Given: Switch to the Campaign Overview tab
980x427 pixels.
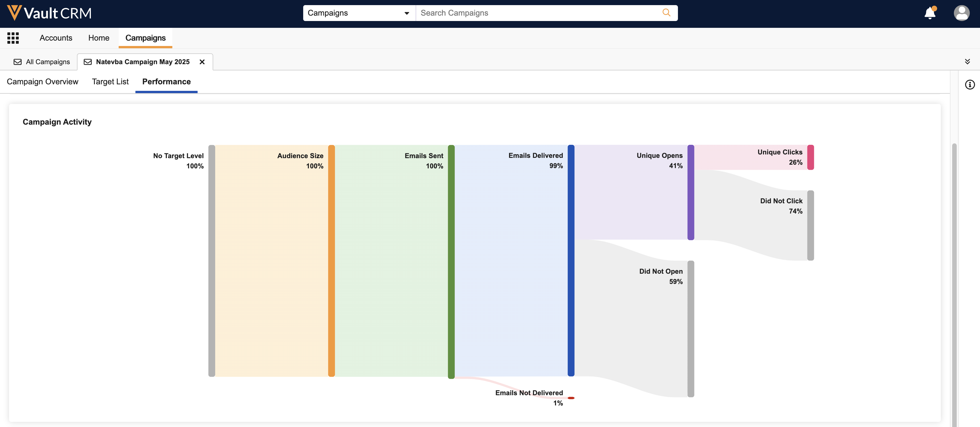Looking at the screenshot, I should click(43, 82).
